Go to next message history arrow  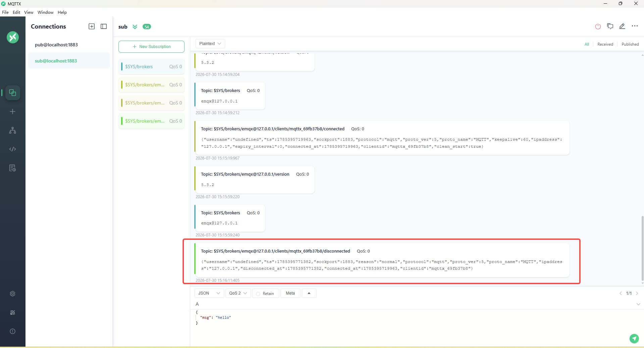(637, 293)
